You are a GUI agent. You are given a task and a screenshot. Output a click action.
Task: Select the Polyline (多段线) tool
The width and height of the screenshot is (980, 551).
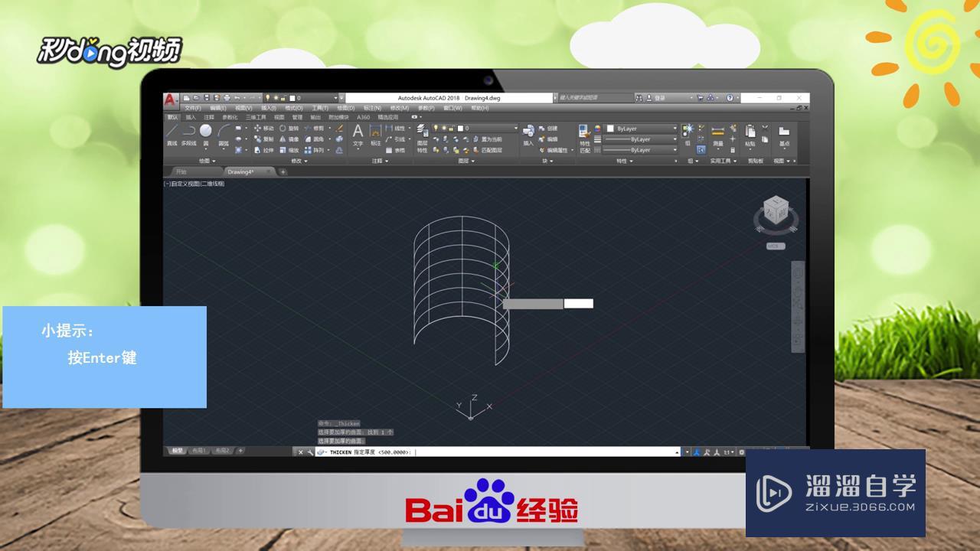[x=188, y=134]
